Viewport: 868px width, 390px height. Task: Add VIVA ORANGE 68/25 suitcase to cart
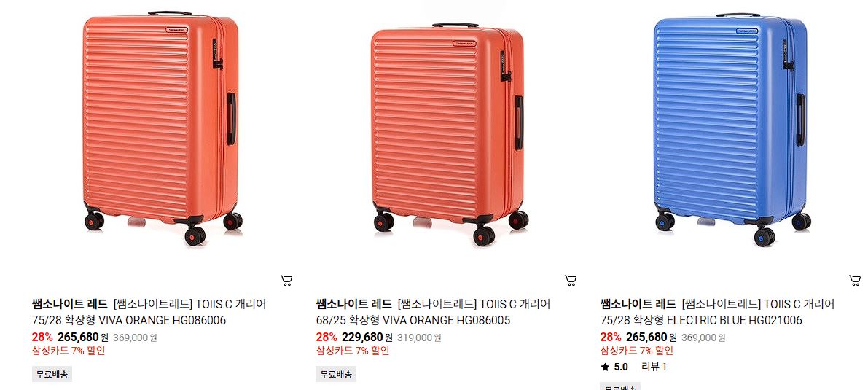click(571, 281)
